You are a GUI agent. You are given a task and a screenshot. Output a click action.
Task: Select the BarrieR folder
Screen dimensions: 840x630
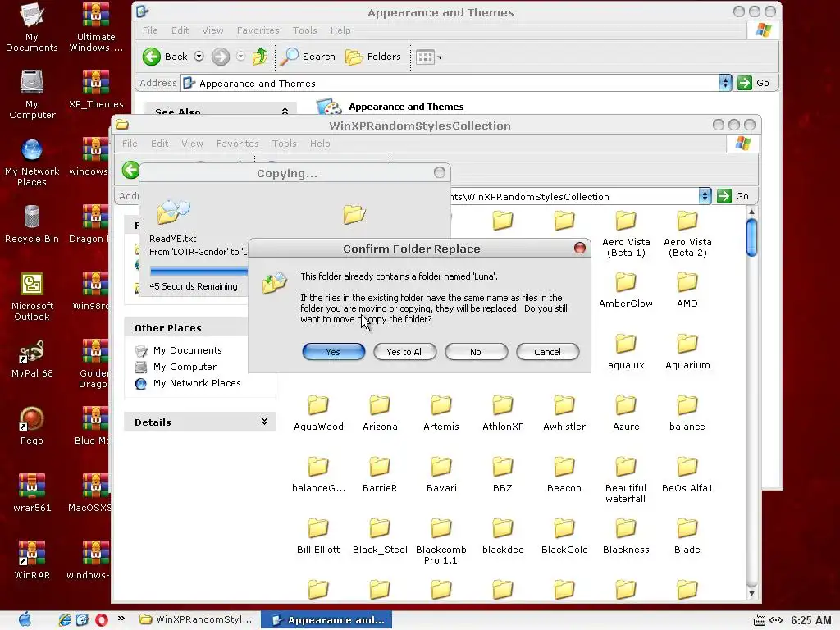pos(380,475)
